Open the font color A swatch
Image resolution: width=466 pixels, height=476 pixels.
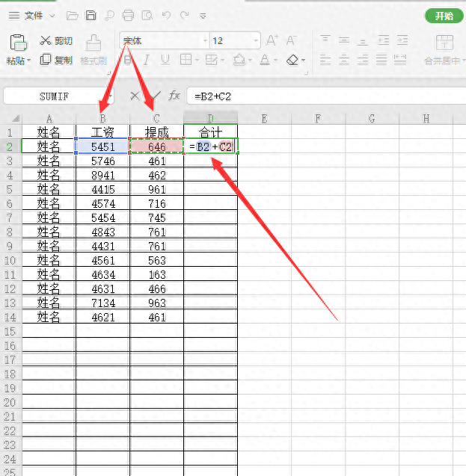[265, 60]
